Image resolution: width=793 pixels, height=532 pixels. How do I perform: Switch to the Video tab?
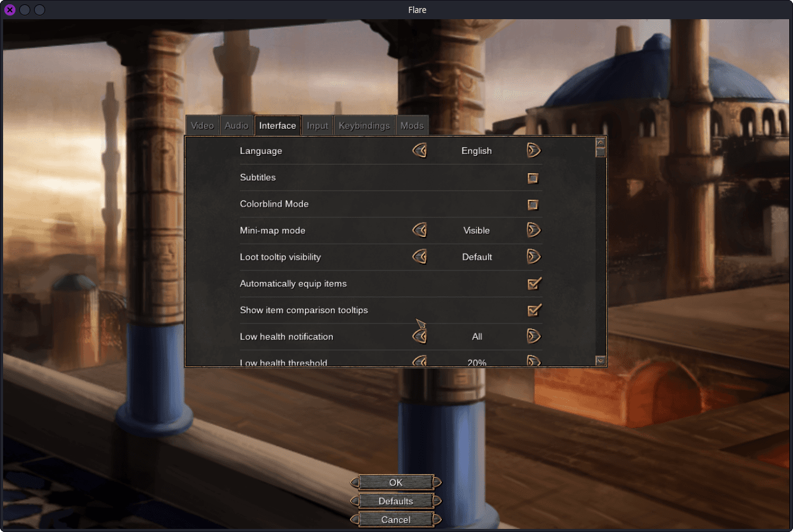tap(202, 126)
